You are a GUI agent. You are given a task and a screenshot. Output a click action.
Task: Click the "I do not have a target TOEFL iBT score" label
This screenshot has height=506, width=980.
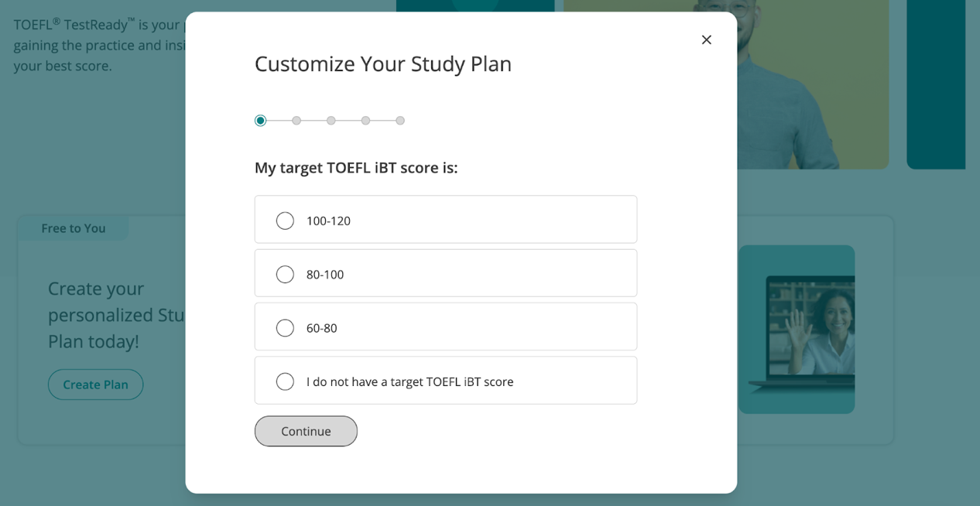click(409, 381)
